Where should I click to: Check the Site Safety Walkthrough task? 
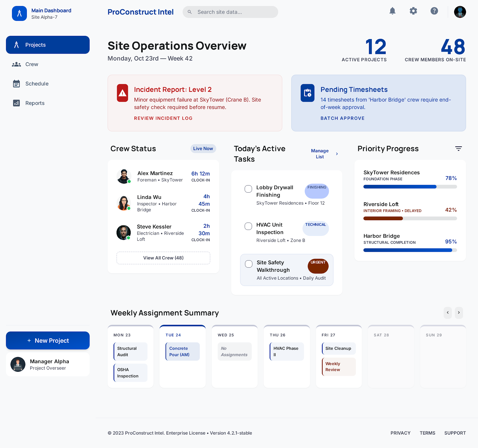249,264
